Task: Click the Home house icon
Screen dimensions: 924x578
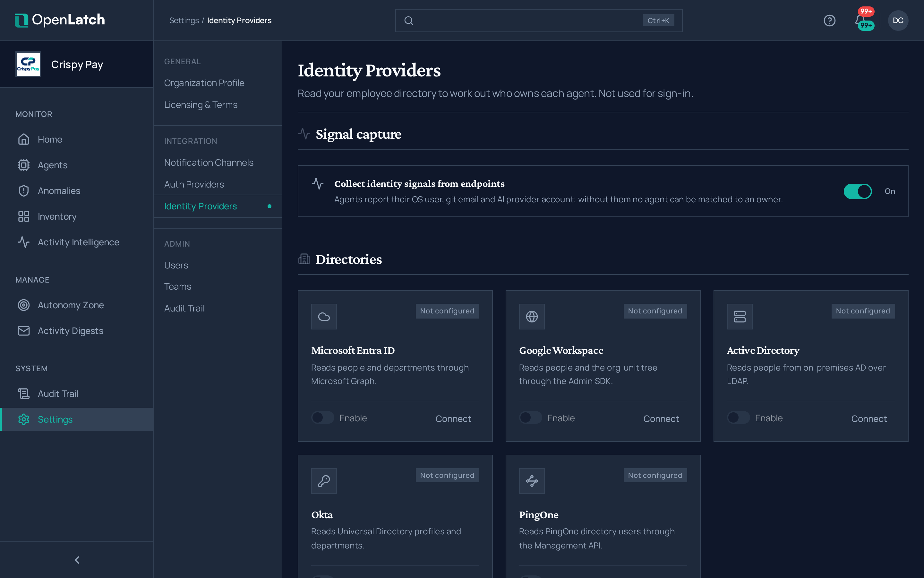Action: point(24,139)
